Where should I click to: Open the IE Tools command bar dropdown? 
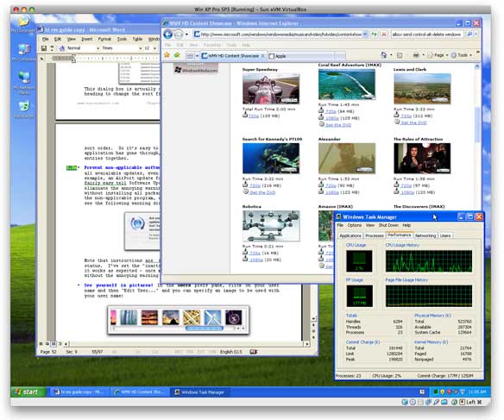coord(462,55)
